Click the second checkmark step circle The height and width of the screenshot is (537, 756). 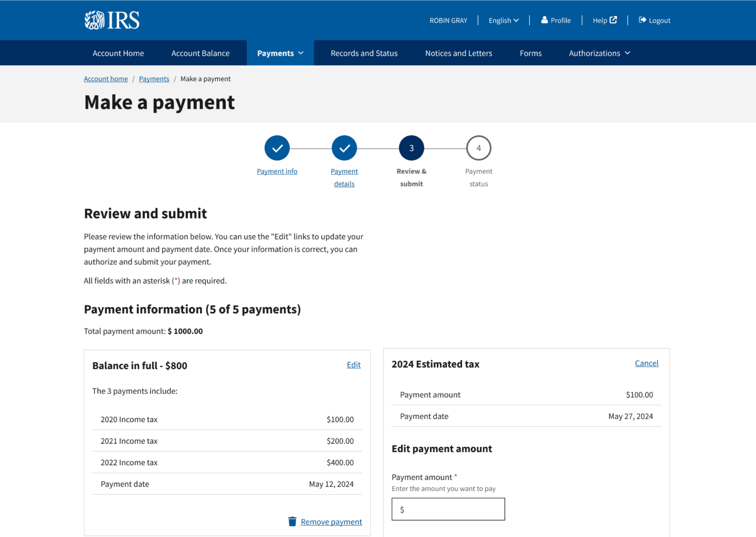click(344, 148)
